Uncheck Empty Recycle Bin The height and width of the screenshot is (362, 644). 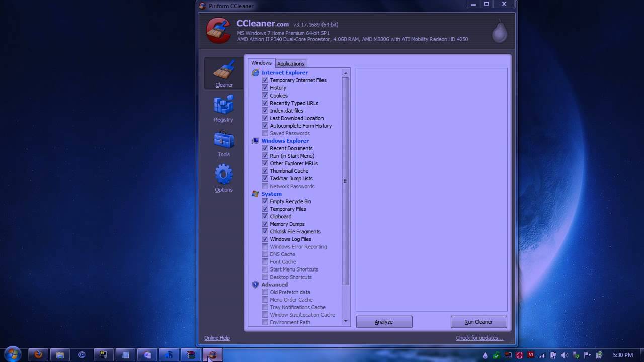[265, 201]
